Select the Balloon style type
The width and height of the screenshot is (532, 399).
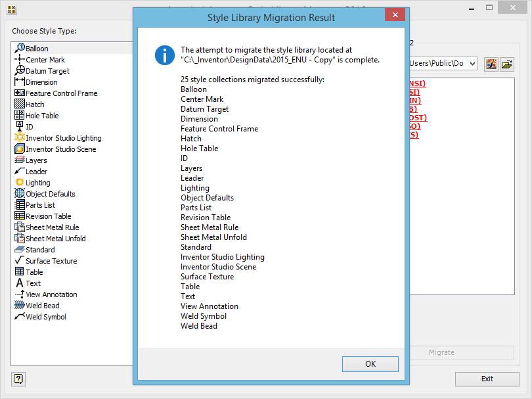coord(38,48)
